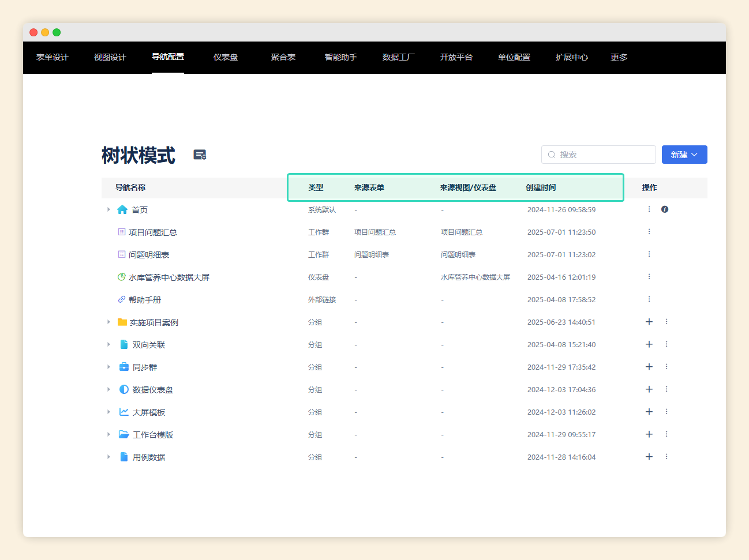The image size is (749, 560).
Task: Add item to 工作台模版 with plus icon
Action: pyautogui.click(x=649, y=434)
